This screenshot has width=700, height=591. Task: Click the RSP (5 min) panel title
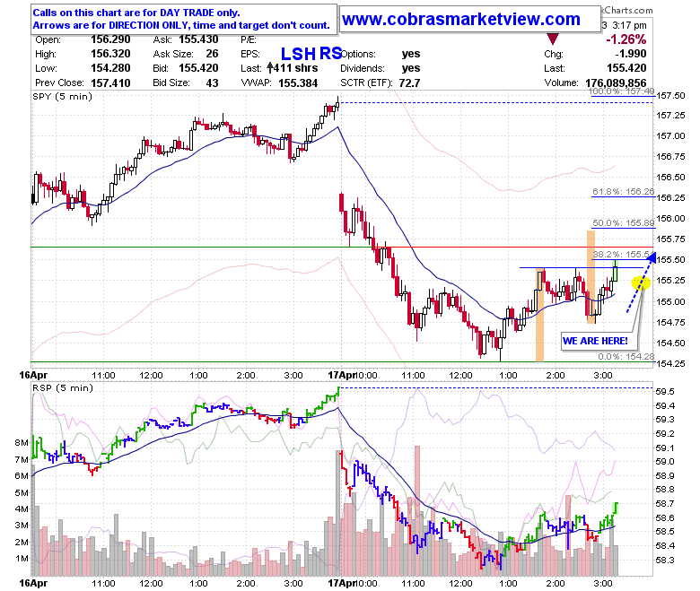(x=63, y=388)
